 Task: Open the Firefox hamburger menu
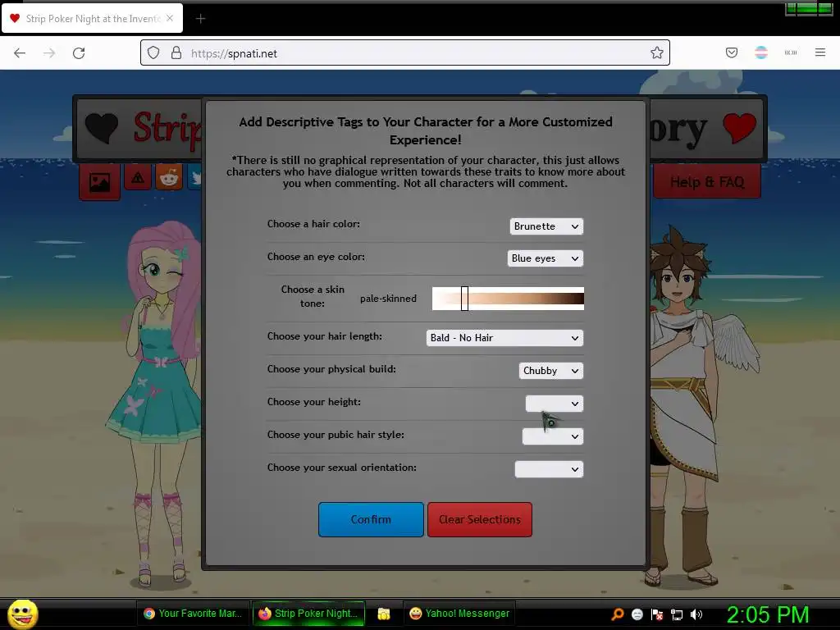pyautogui.click(x=820, y=52)
